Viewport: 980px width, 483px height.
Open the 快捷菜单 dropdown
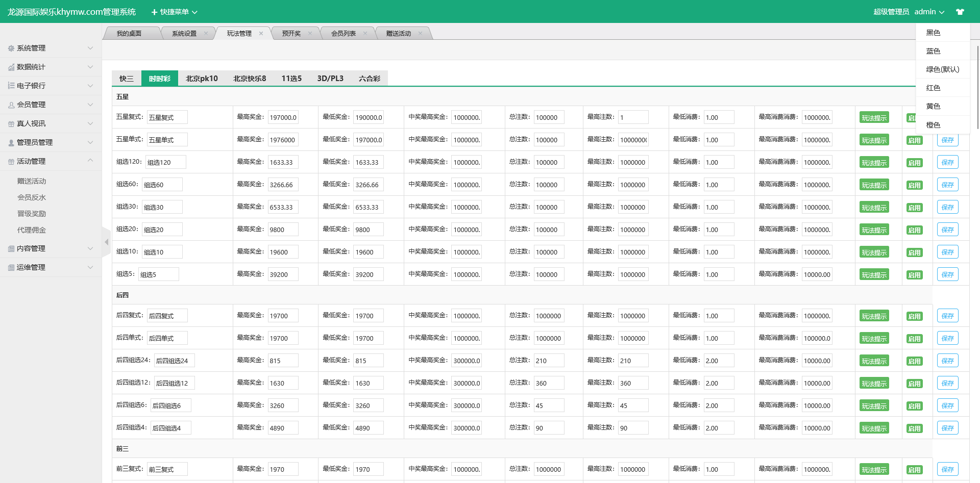174,12
